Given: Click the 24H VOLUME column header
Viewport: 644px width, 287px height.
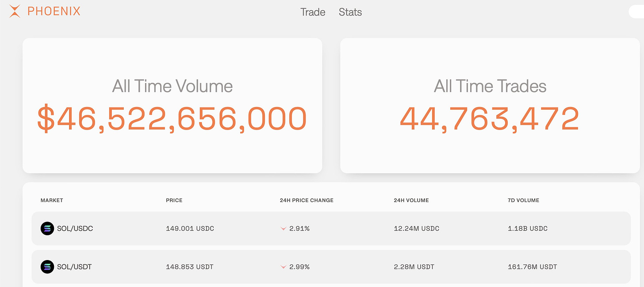Looking at the screenshot, I should coord(411,200).
